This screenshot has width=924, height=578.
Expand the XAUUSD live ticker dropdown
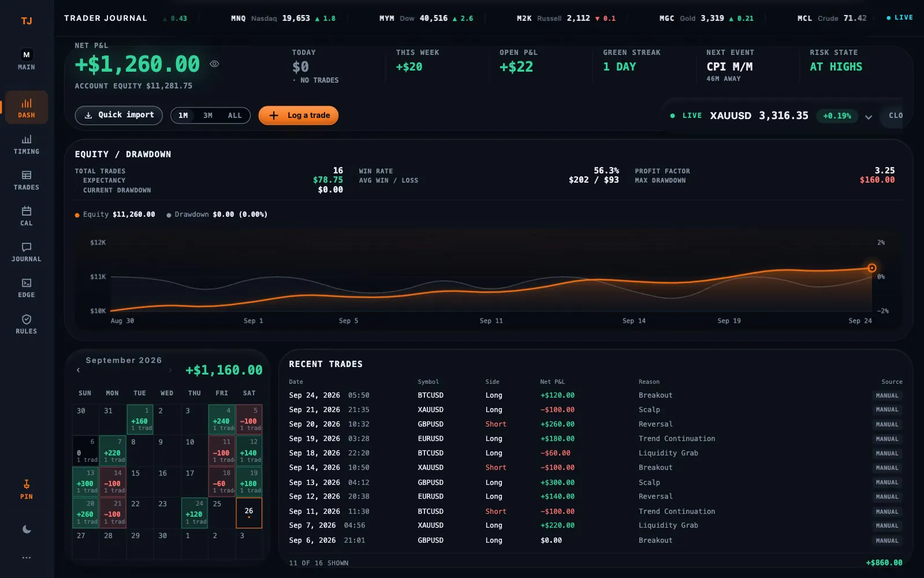[x=868, y=116]
